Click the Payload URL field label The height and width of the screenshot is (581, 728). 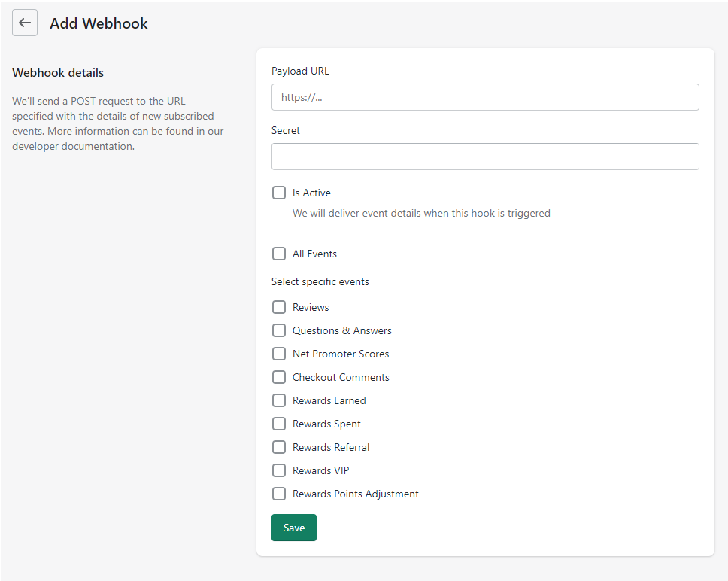tap(300, 71)
